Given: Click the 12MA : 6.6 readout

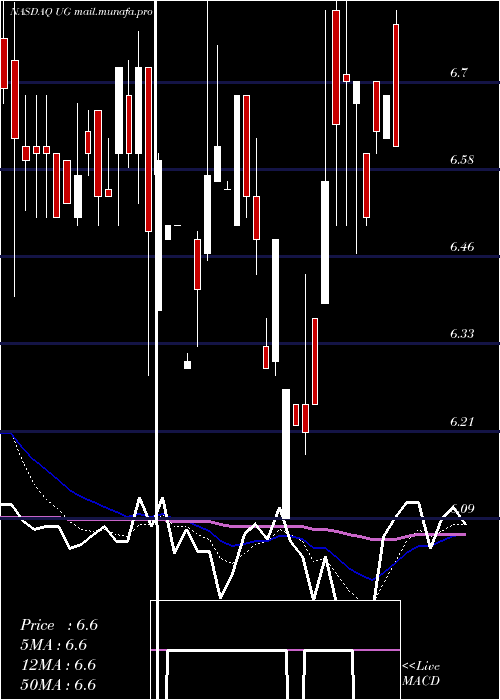Looking at the screenshot, I should tap(58, 665).
